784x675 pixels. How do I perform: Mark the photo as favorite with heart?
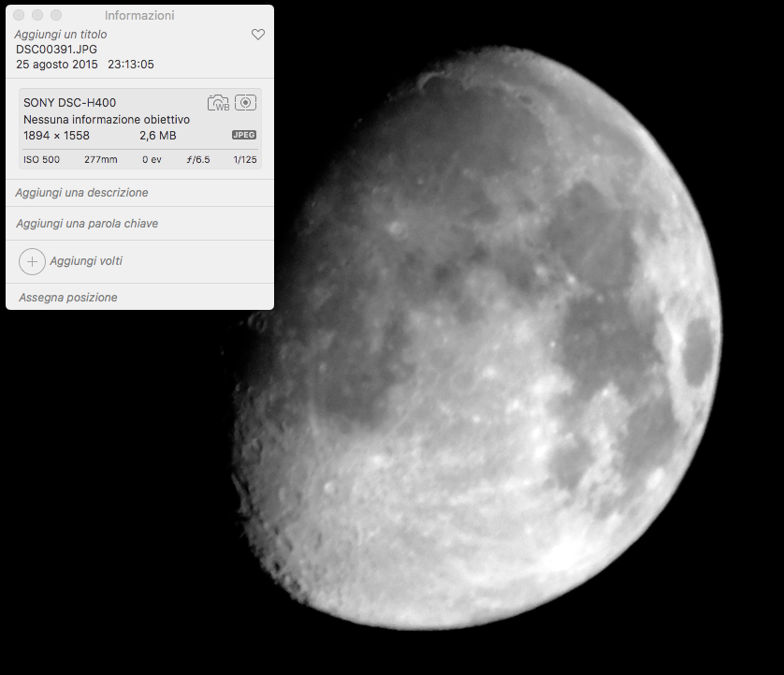(258, 35)
